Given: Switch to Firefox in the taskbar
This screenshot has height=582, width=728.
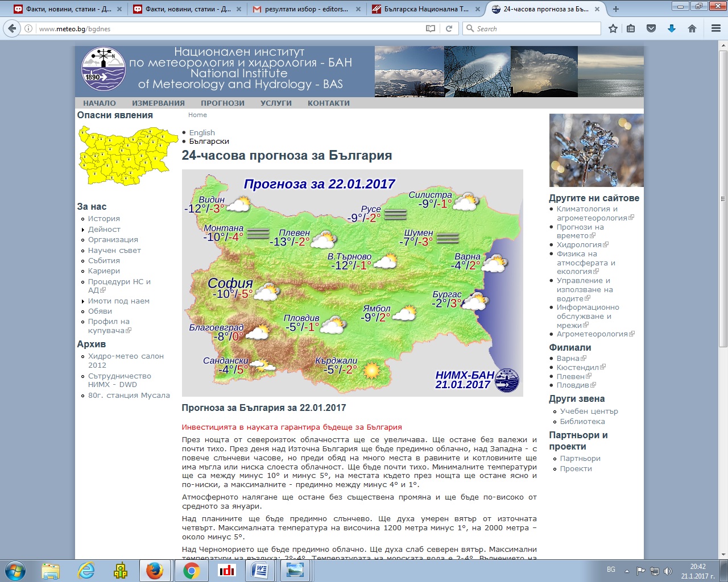Looking at the screenshot, I should click(x=155, y=571).
